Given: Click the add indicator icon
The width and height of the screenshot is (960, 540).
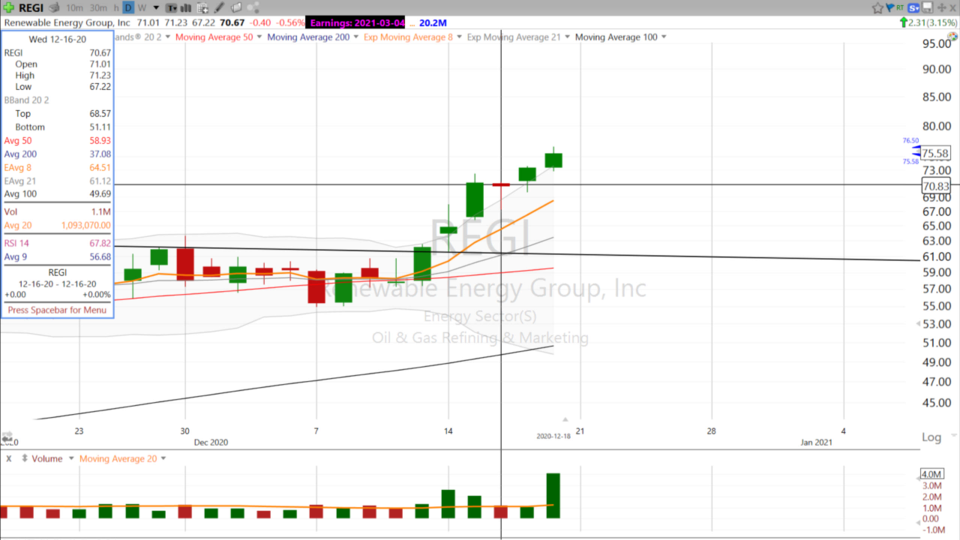Looking at the screenshot, I should click(202, 8).
